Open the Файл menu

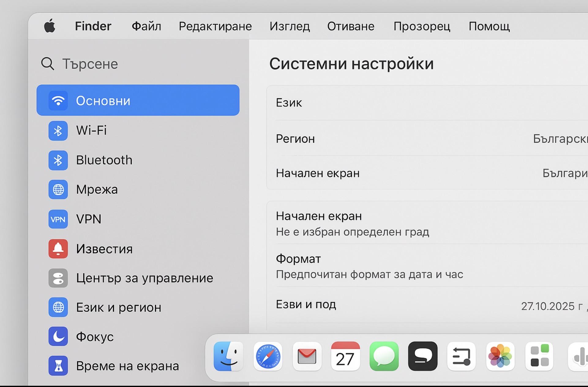[146, 26]
